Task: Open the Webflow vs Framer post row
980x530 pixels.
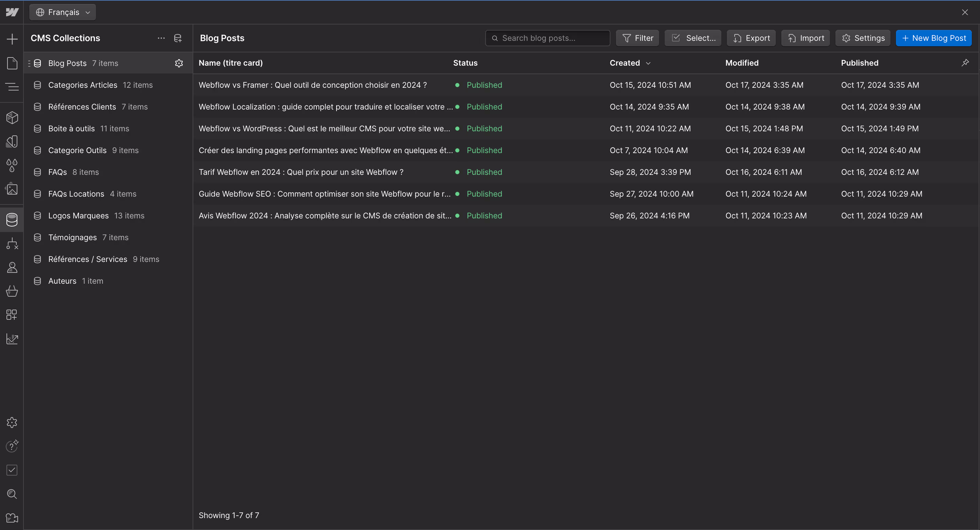Action: [x=312, y=85]
